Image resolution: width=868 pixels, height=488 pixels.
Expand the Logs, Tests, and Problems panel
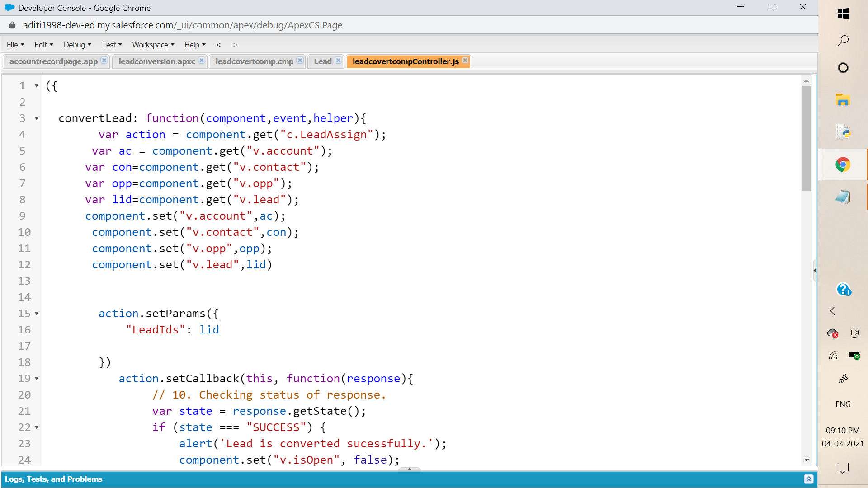(x=808, y=479)
